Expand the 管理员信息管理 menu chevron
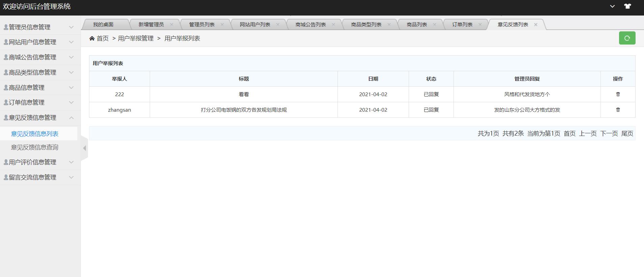644x277 pixels. click(x=71, y=27)
